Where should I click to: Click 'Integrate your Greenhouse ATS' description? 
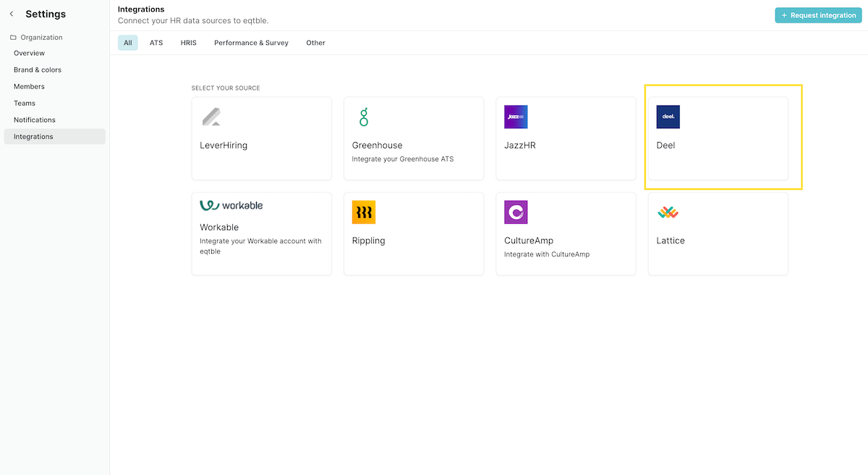(403, 159)
